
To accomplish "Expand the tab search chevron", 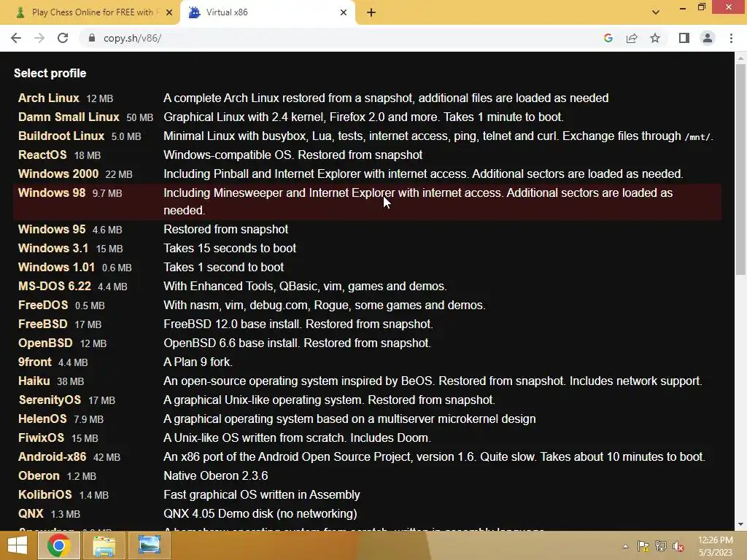I will pyautogui.click(x=656, y=12).
